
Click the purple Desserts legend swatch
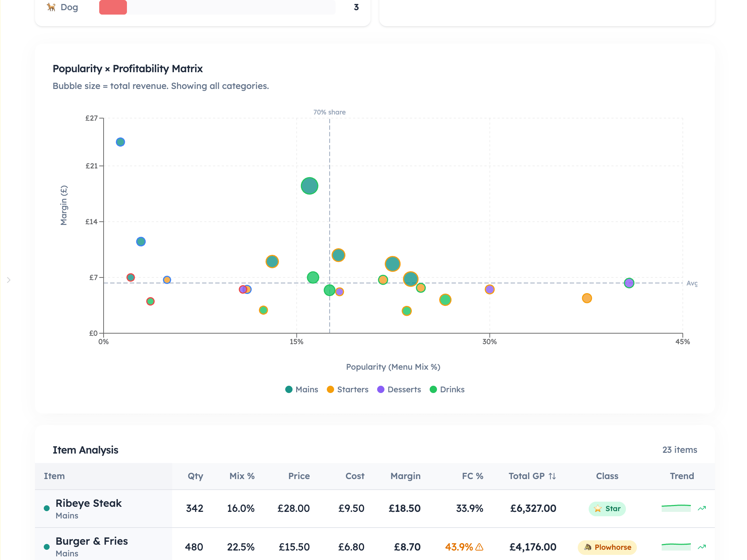[x=381, y=389]
